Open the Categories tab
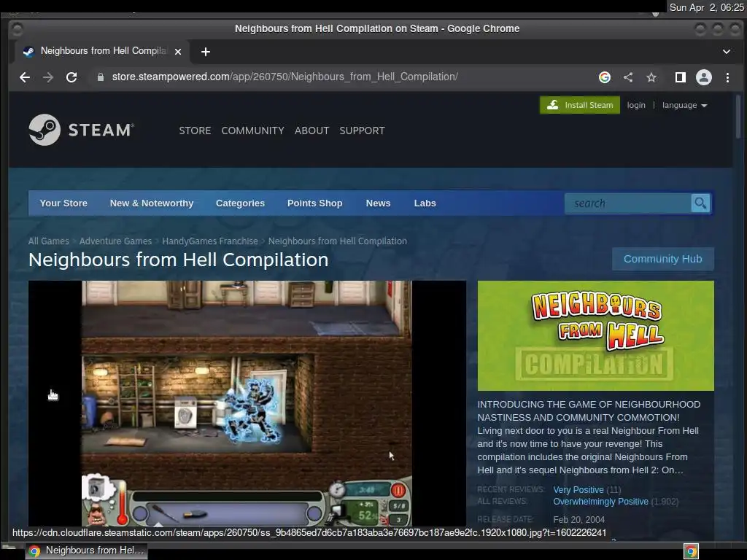 point(240,203)
